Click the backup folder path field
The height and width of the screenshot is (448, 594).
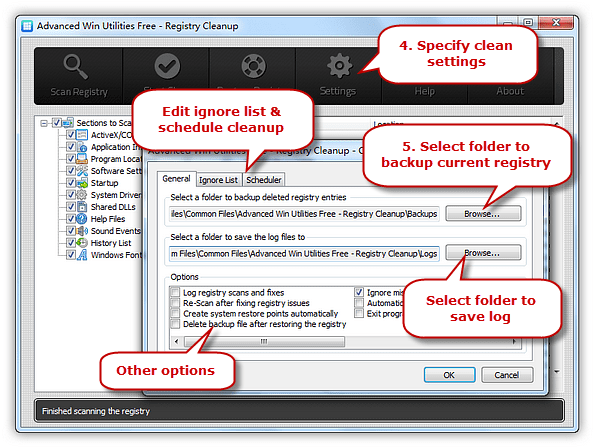coord(304,214)
